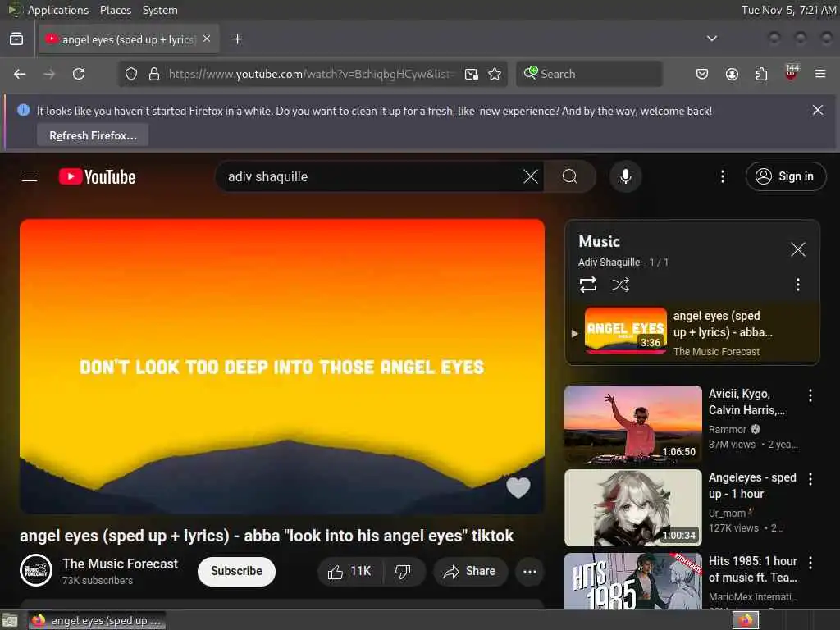Image resolution: width=840 pixels, height=630 pixels.
Task: Dislike the angel eyes video
Action: click(x=404, y=572)
